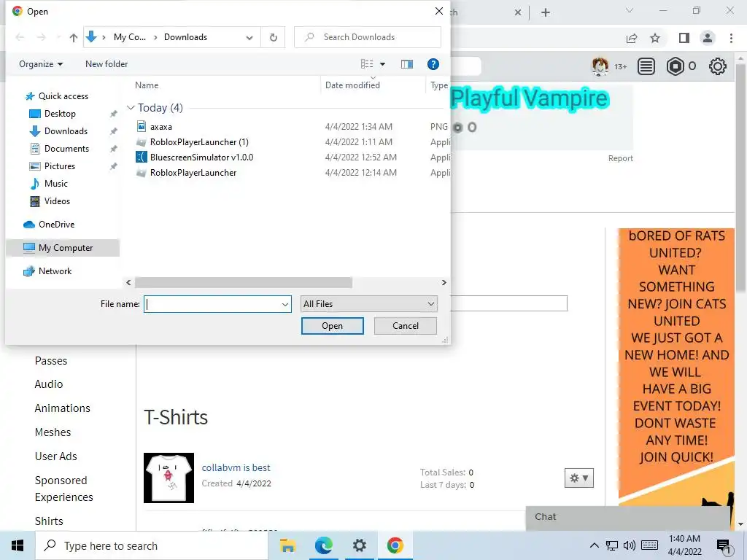The height and width of the screenshot is (560, 747).
Task: Change view layout icon in dialog
Action: tap(367, 64)
